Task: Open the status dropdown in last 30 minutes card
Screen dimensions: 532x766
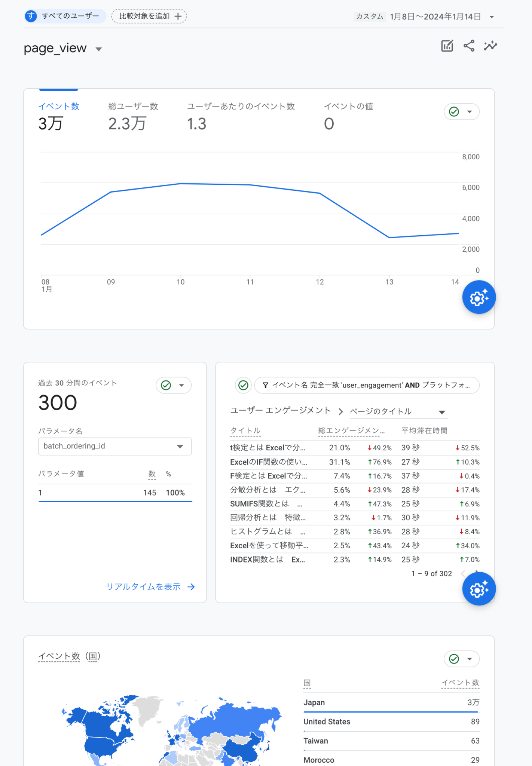Action: (174, 385)
